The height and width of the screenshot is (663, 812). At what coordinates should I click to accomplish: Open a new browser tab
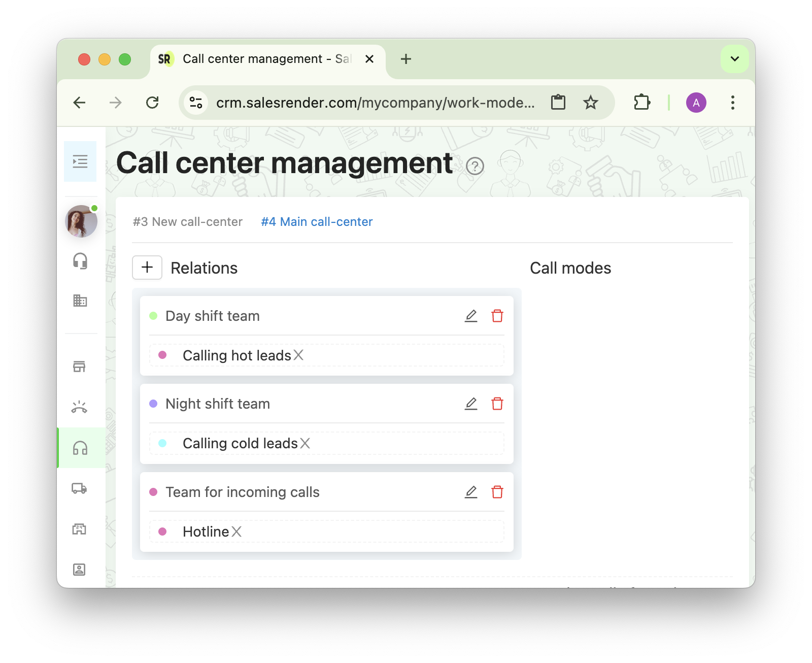406,59
